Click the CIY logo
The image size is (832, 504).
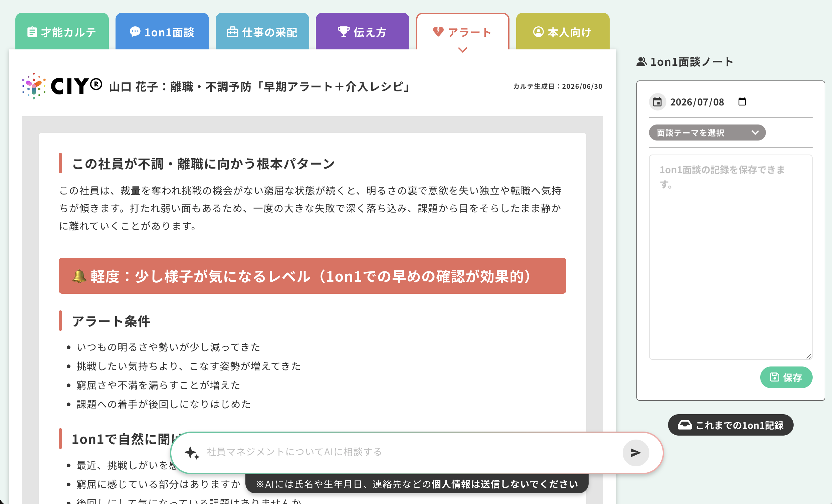coord(62,86)
